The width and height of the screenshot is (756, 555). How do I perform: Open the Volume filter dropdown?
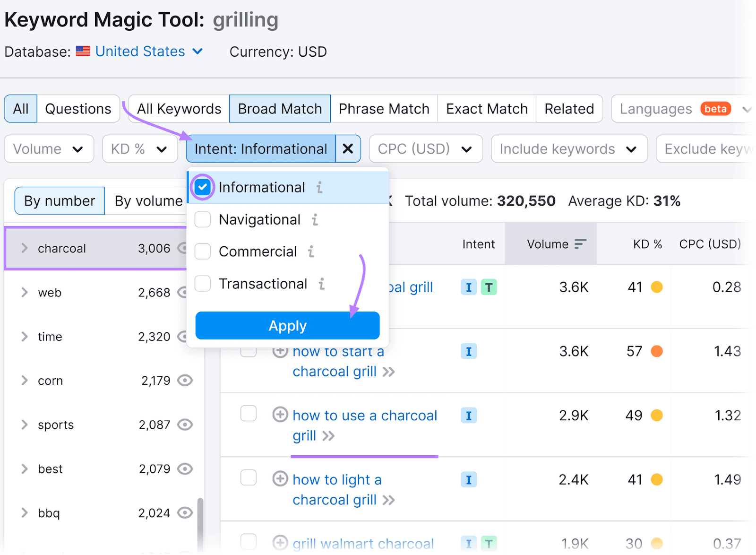[x=49, y=148]
